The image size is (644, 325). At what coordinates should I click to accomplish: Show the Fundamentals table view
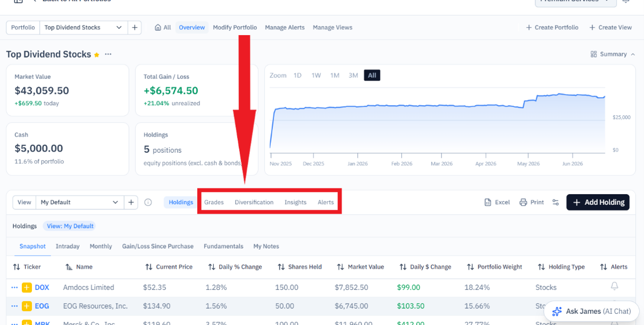click(223, 246)
